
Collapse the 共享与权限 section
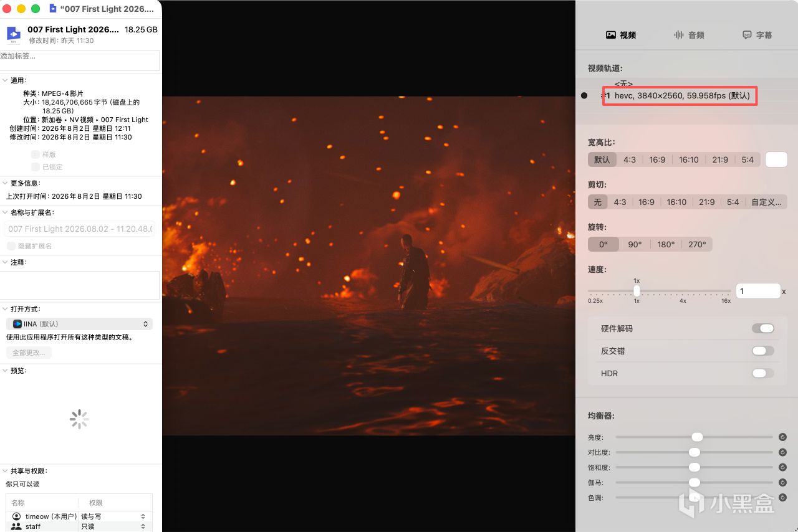tap(5, 471)
